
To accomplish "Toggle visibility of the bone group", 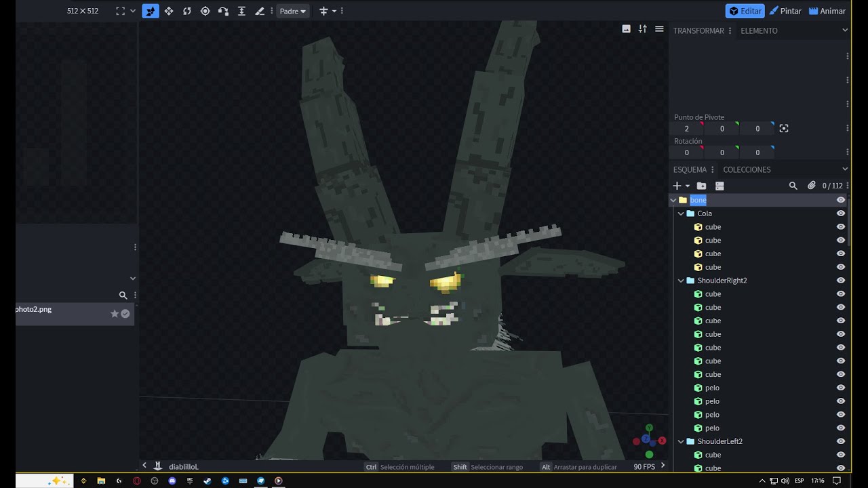I will (841, 200).
